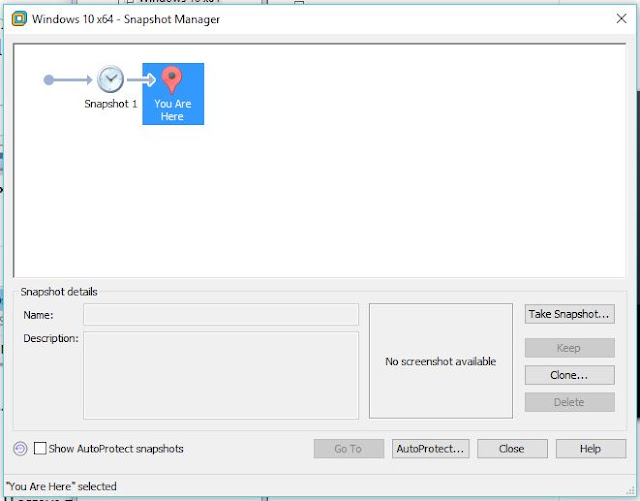Image resolution: width=640 pixels, height=501 pixels.
Task: Click the disabled Go To button
Action: pyautogui.click(x=349, y=449)
